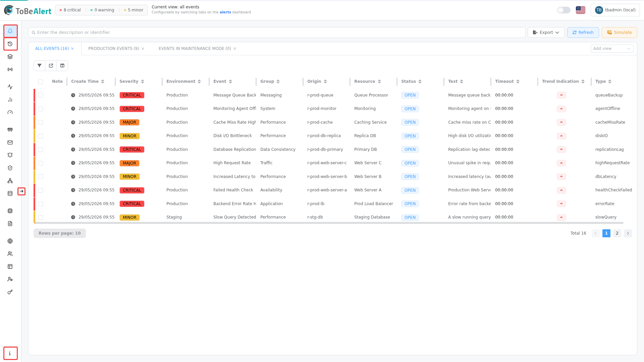Open the activity pulse sidebar icon
The image size is (644, 362).
click(10, 87)
